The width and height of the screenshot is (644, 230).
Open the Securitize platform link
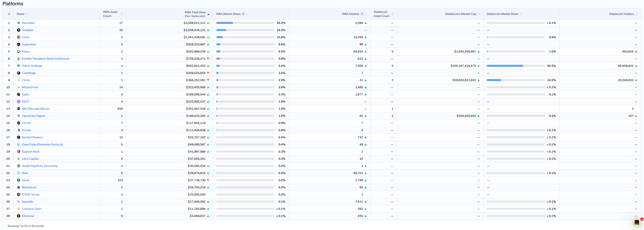point(28,23)
